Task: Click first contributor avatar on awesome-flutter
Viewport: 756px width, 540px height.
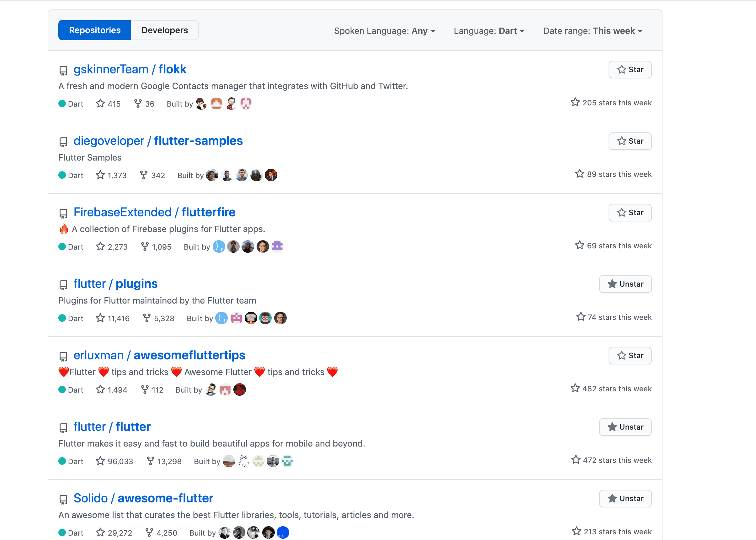Action: point(224,532)
